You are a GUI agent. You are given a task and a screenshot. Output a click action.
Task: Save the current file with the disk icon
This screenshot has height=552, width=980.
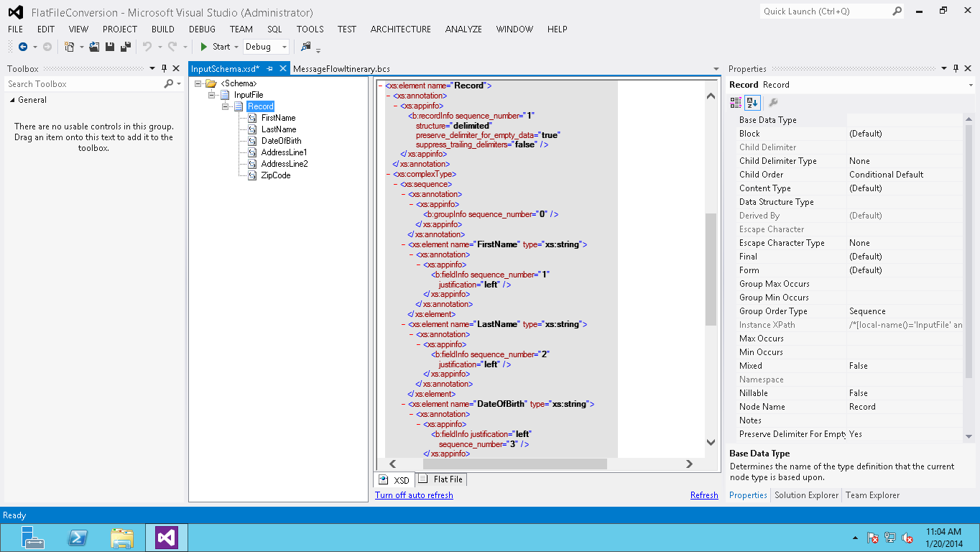tap(110, 47)
